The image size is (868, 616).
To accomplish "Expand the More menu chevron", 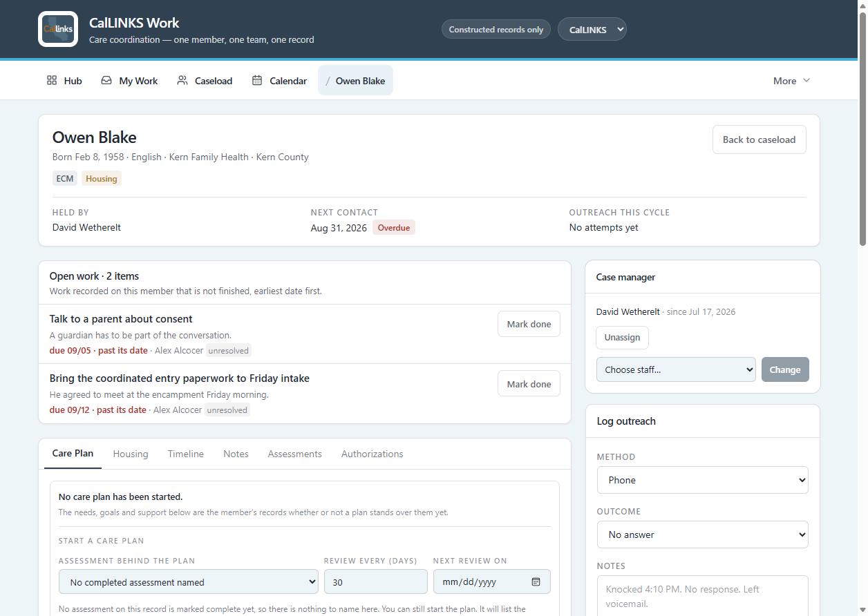I will (x=806, y=80).
